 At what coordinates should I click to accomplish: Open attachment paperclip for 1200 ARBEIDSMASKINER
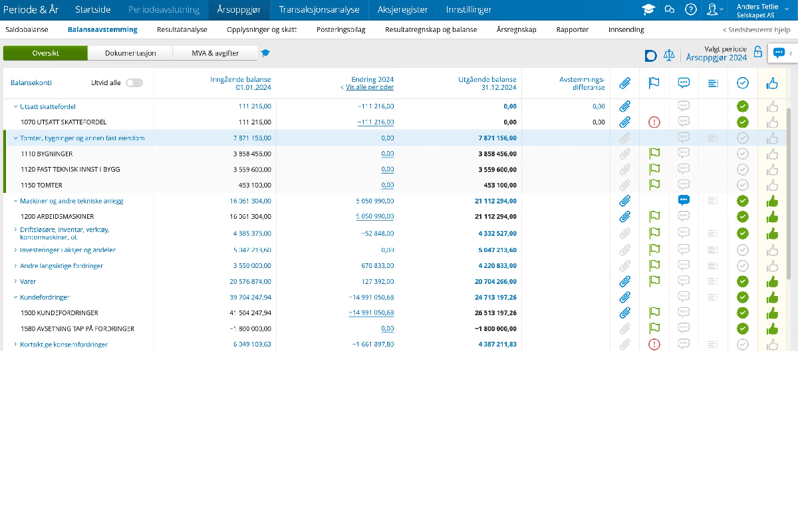tap(624, 217)
